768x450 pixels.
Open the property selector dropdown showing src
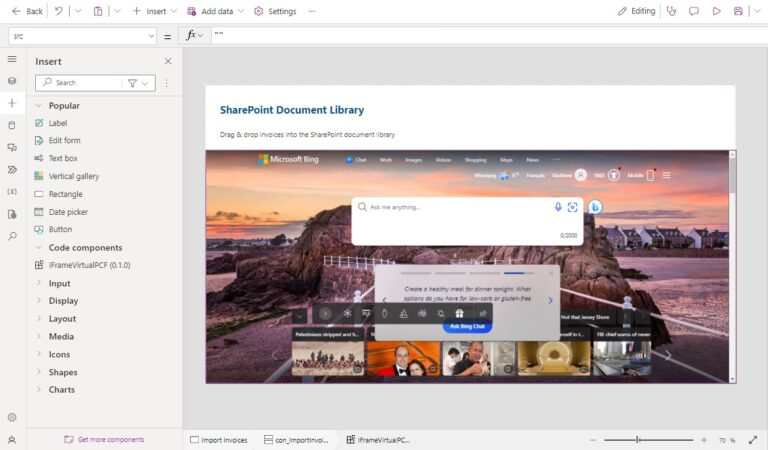[x=82, y=36]
